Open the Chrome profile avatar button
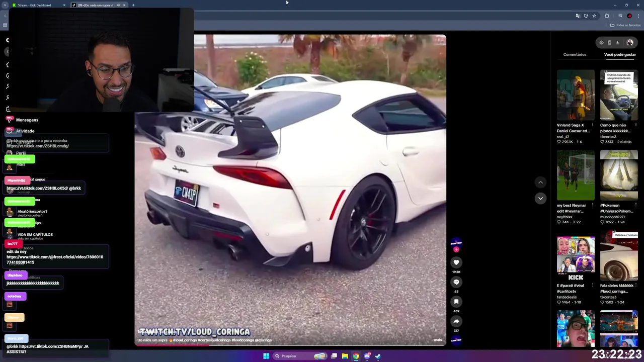 coord(629,16)
